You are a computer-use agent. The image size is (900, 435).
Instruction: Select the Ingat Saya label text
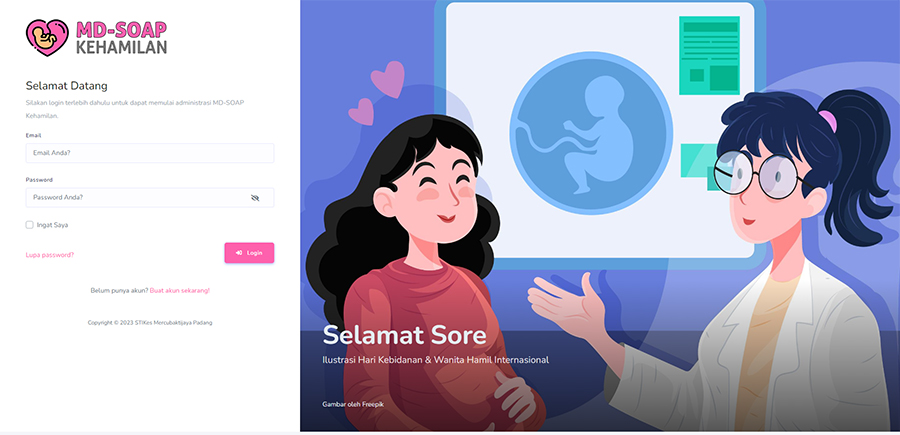(x=52, y=225)
